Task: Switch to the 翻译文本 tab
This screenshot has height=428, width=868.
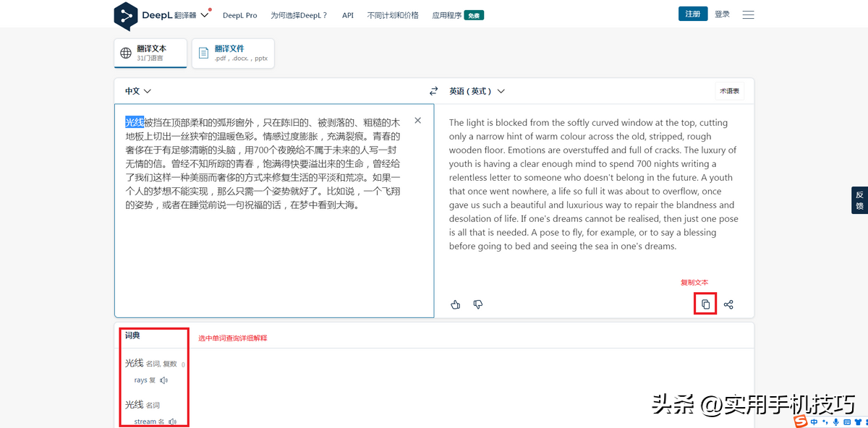Action: 150,53
